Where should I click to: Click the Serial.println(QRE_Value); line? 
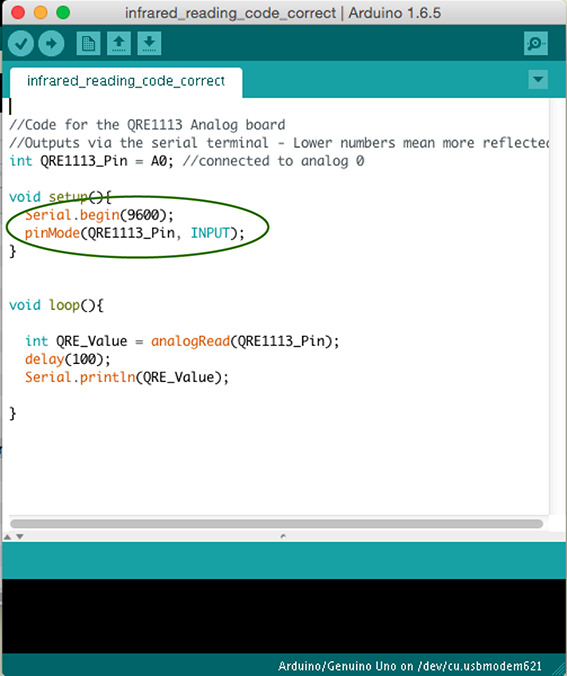pos(127,378)
